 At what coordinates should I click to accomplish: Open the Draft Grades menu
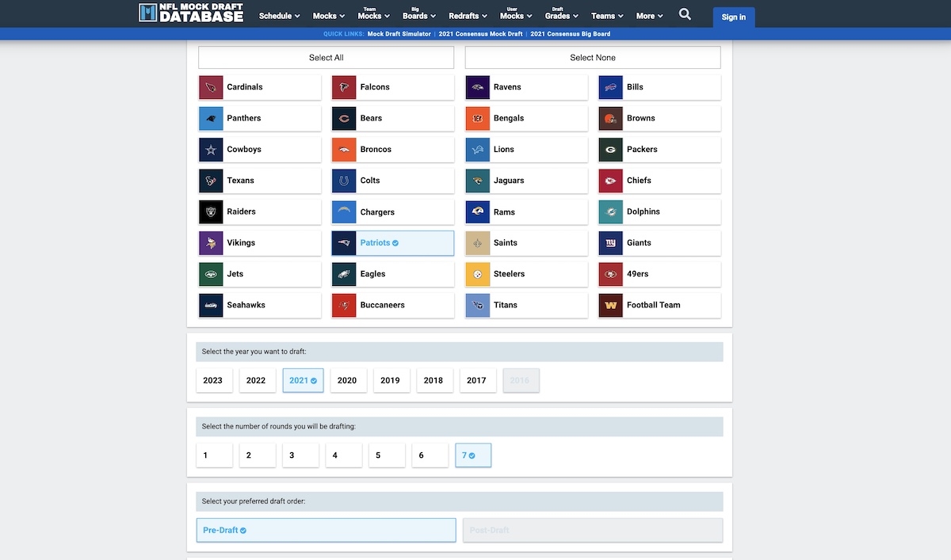tap(561, 15)
